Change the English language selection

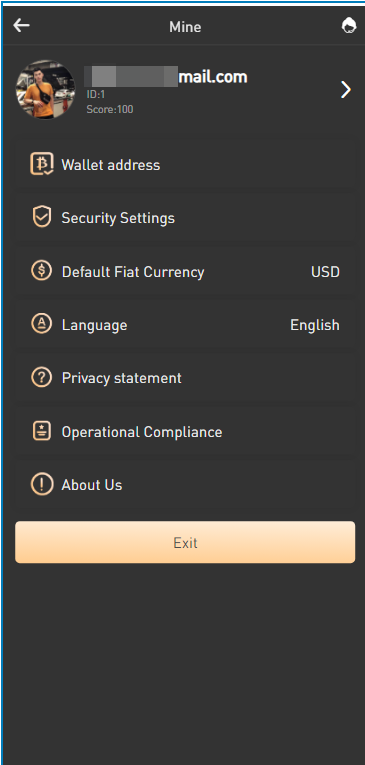315,325
